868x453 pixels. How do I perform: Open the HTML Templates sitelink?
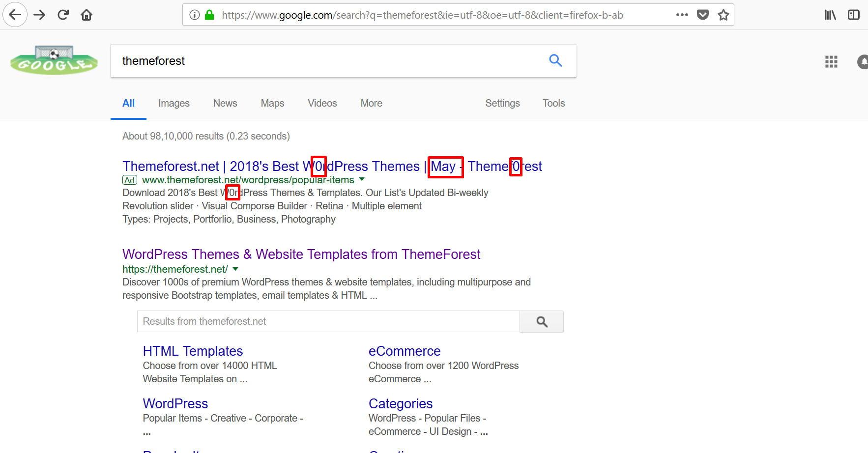click(x=193, y=351)
